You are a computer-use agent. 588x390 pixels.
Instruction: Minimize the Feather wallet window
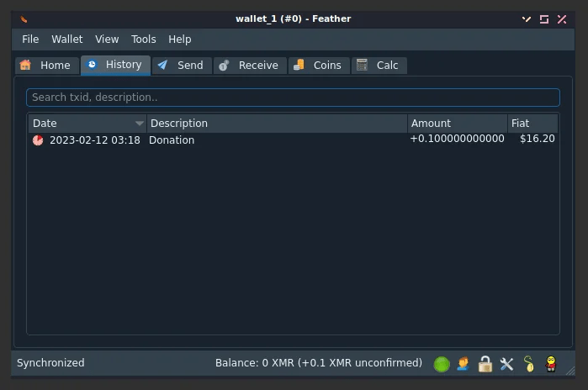[x=527, y=19]
